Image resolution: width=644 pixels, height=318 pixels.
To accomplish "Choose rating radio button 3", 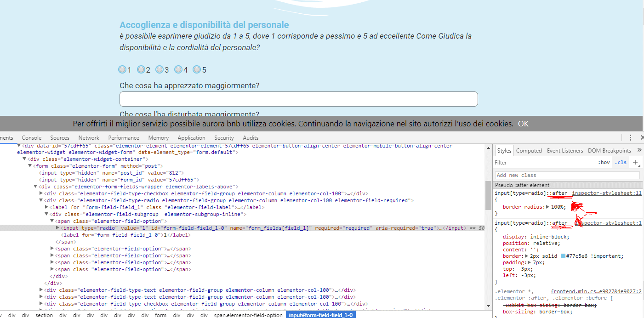I will coord(160,69).
